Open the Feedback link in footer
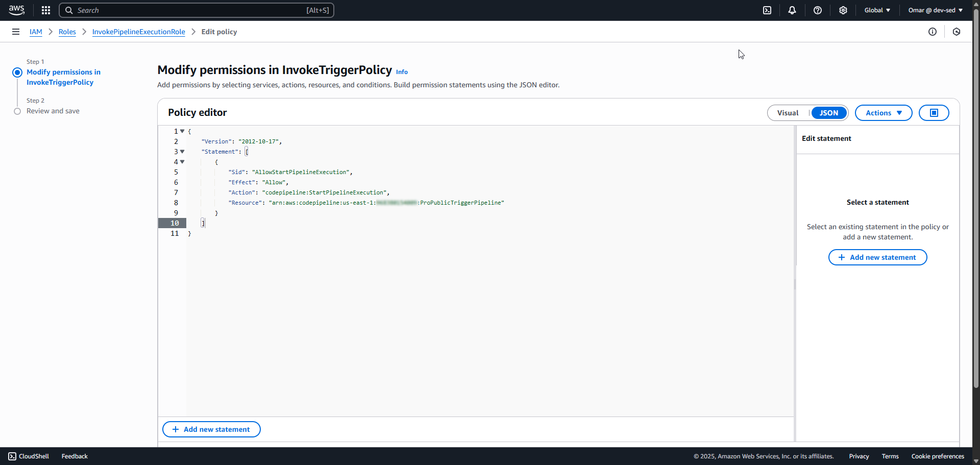This screenshot has height=465, width=980. (75, 456)
